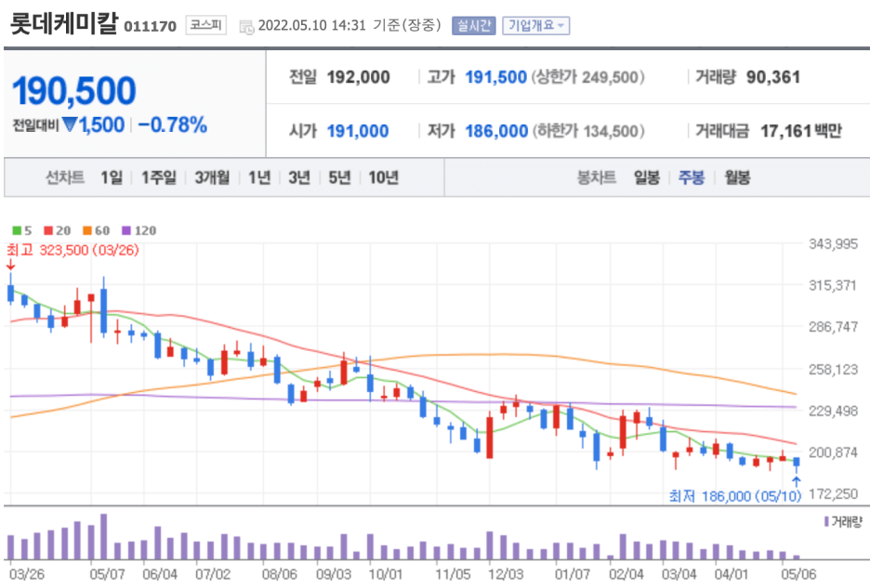This screenshot has height=588, width=870.
Task: Click the 03/26 date axis label
Action: pos(27,574)
